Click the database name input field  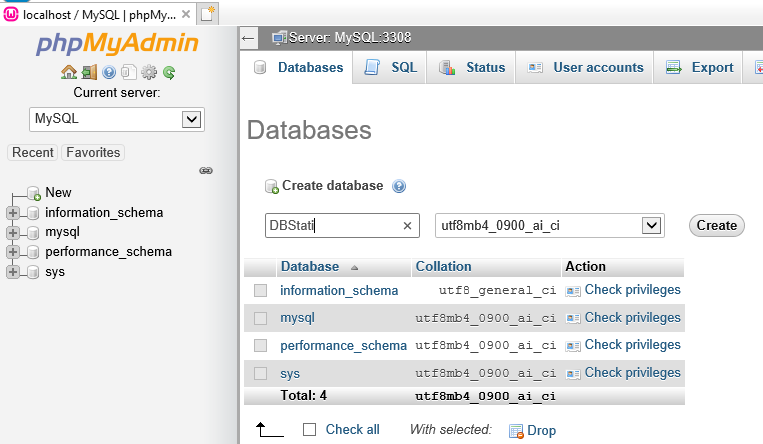332,226
